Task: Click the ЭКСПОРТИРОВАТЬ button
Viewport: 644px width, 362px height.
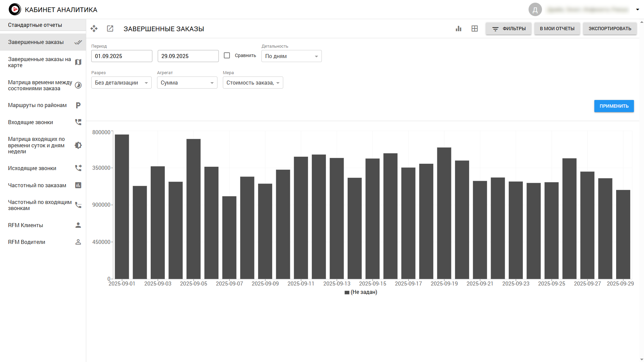Action: click(609, 29)
